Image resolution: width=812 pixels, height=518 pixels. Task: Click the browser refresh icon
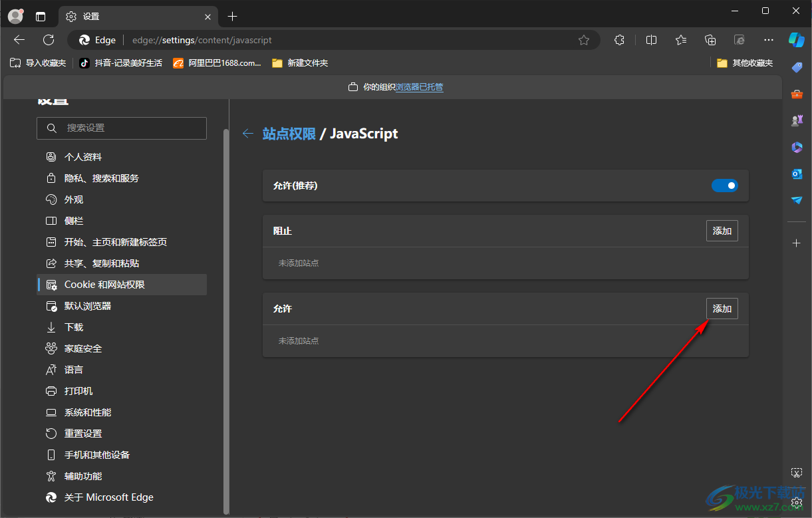49,40
